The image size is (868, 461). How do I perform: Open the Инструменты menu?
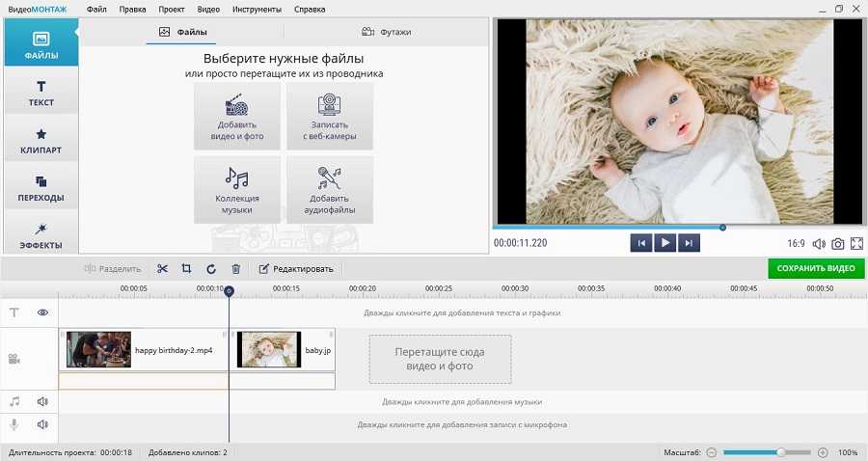(258, 9)
